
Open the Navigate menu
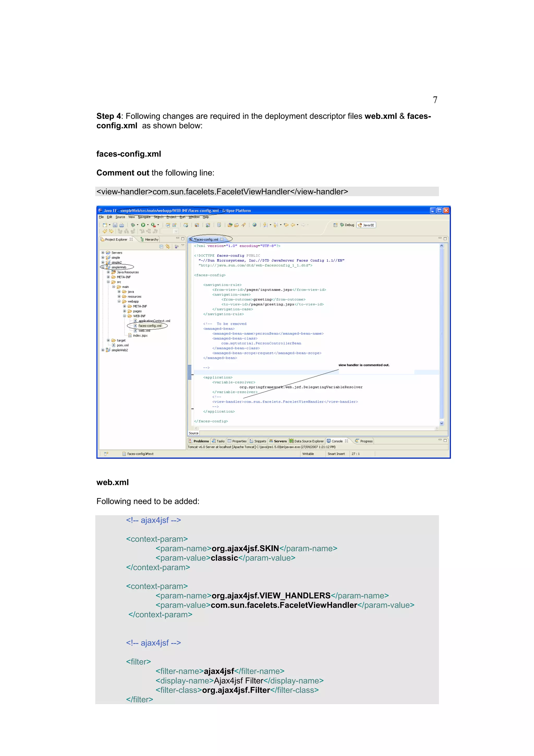point(144,217)
